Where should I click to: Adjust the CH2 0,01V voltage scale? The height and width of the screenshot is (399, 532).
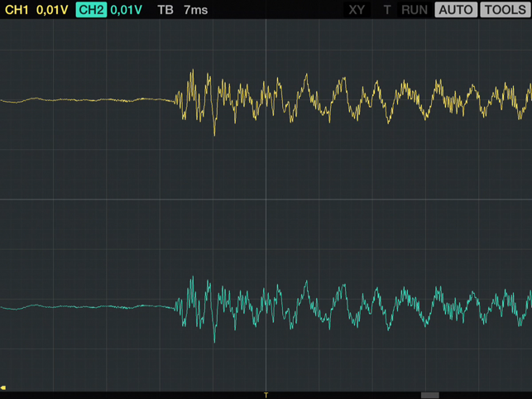126,10
